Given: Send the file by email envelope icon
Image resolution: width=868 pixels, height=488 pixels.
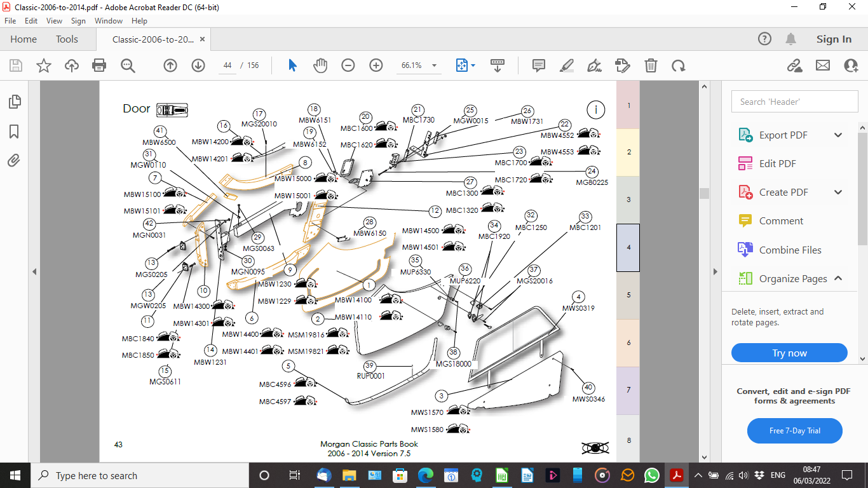Looking at the screenshot, I should 823,65.
